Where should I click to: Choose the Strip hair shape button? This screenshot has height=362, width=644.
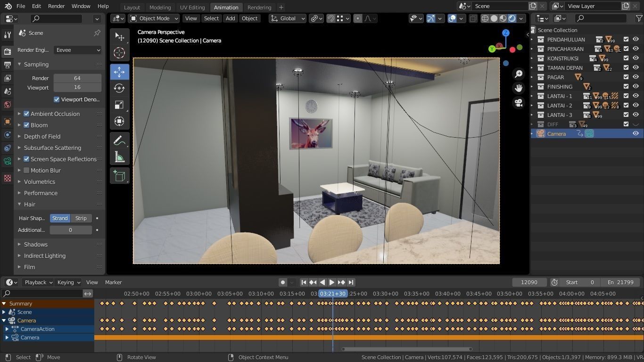(x=81, y=218)
